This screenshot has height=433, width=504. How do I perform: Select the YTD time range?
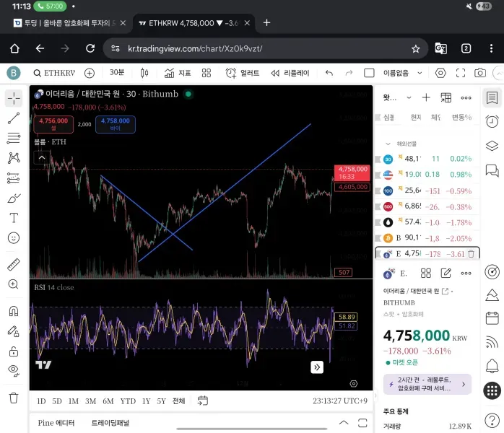pos(128,401)
